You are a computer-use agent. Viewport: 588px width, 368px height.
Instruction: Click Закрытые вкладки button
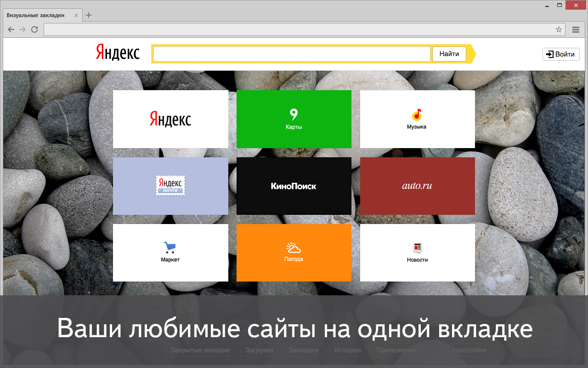point(200,350)
